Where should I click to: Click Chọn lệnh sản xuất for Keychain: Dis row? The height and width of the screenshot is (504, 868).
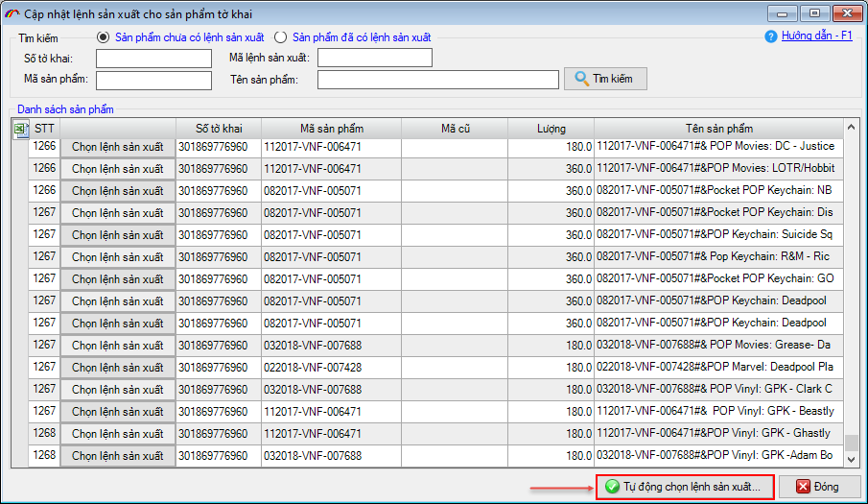click(118, 213)
